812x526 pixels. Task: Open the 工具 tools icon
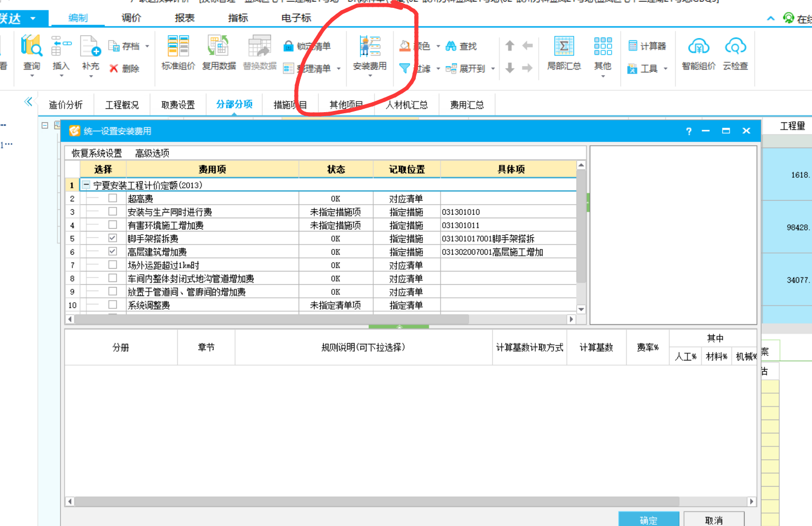coord(632,68)
